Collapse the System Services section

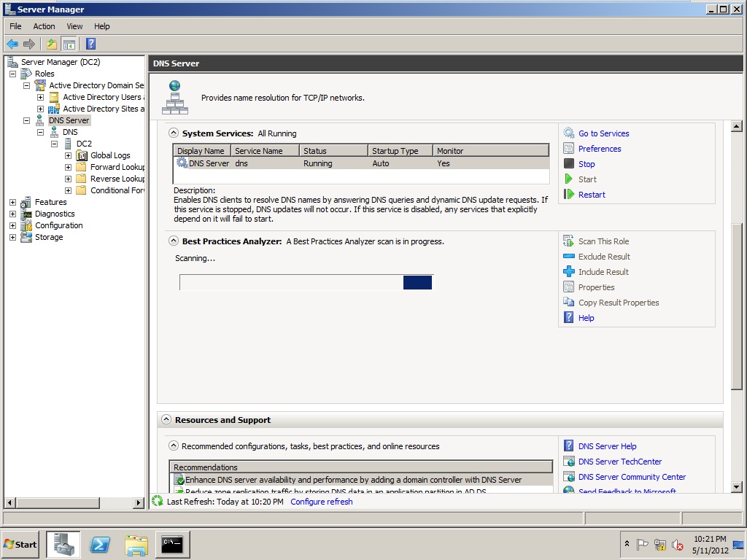pos(174,133)
